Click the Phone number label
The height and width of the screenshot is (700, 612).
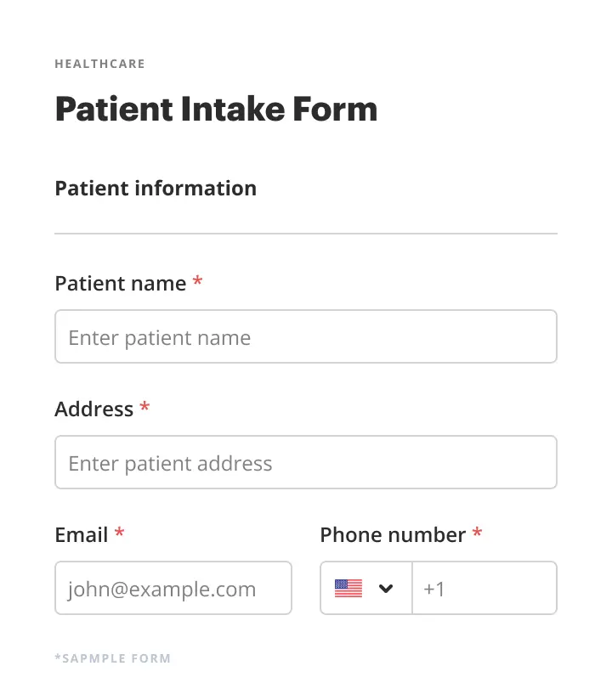click(x=393, y=535)
